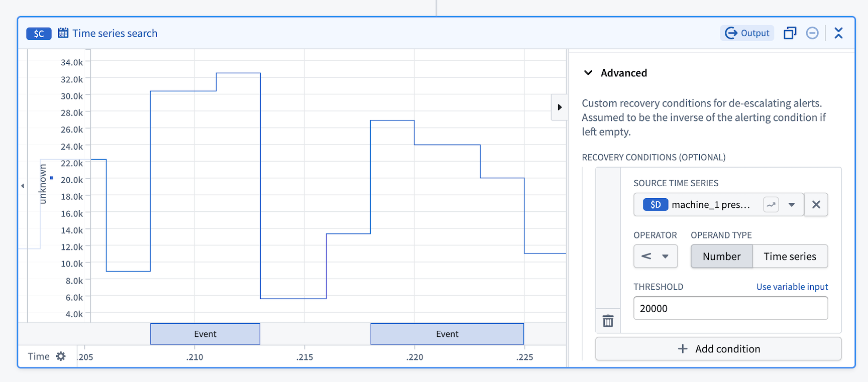868x382 pixels.
Task: Click the RECOVERY CONDITIONS (OPTIONAL) label
Action: tap(654, 157)
